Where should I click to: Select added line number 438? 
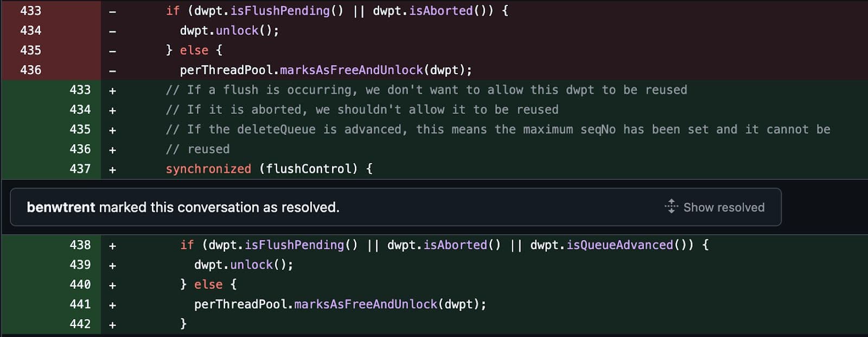(80, 245)
